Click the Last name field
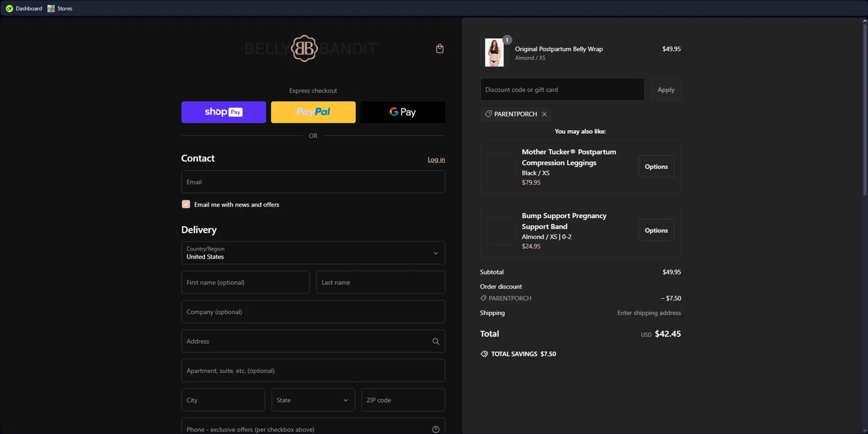 click(x=381, y=282)
